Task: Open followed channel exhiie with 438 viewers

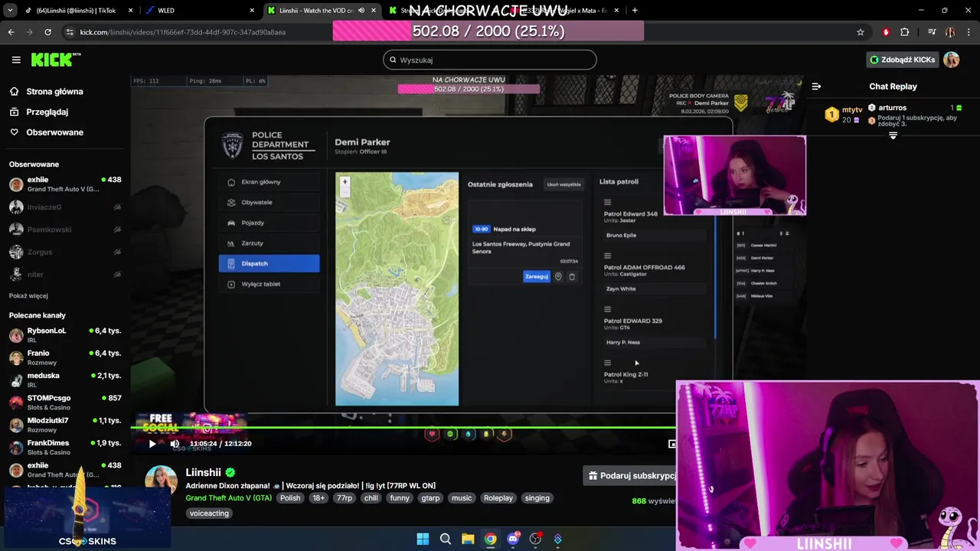Action: click(65, 184)
